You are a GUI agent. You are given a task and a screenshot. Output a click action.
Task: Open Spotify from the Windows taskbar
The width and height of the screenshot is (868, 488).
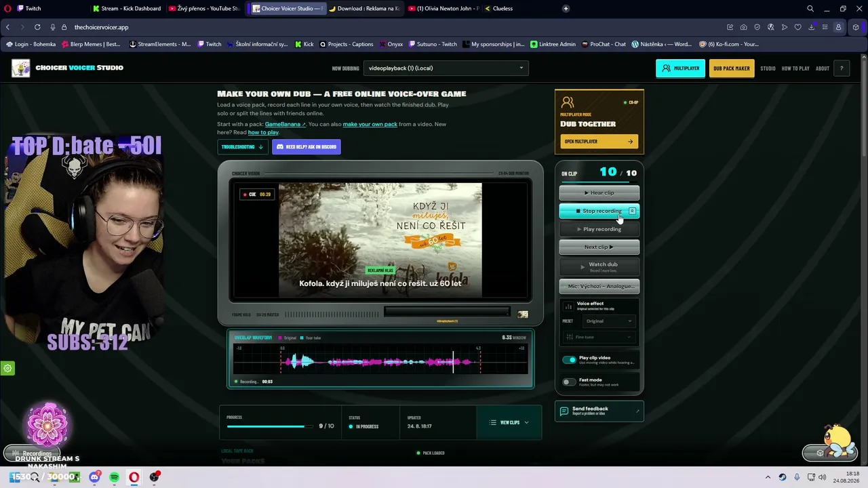pos(115,477)
